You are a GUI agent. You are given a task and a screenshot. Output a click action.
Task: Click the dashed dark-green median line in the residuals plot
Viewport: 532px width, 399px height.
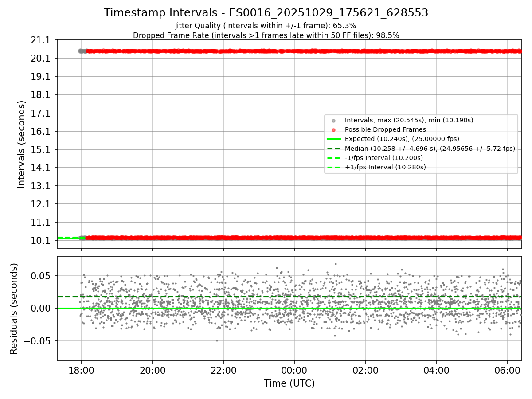pyautogui.click(x=289, y=297)
